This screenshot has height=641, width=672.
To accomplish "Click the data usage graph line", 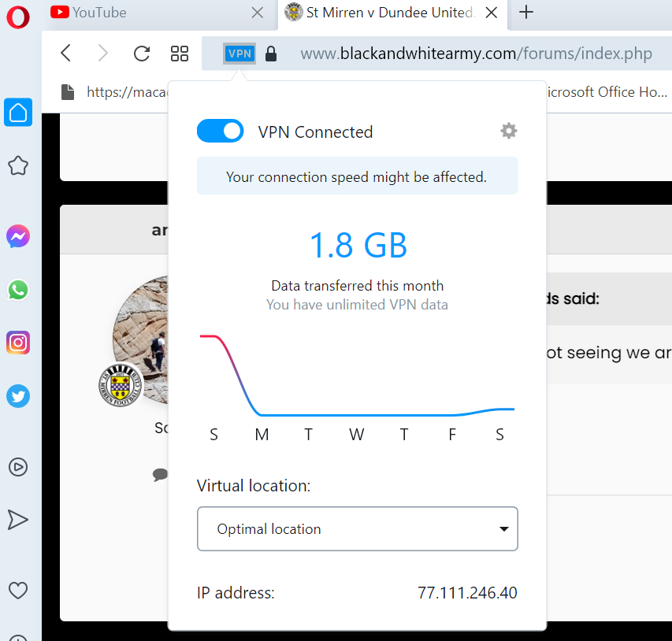I will pos(357,375).
